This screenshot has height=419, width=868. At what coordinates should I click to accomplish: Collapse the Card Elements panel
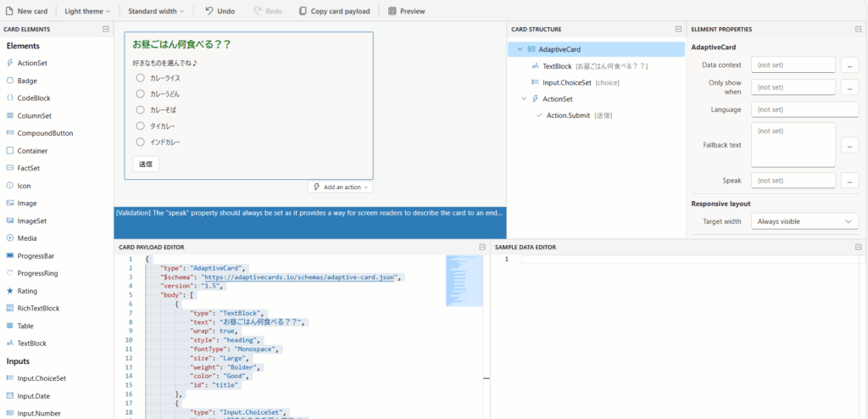(105, 30)
